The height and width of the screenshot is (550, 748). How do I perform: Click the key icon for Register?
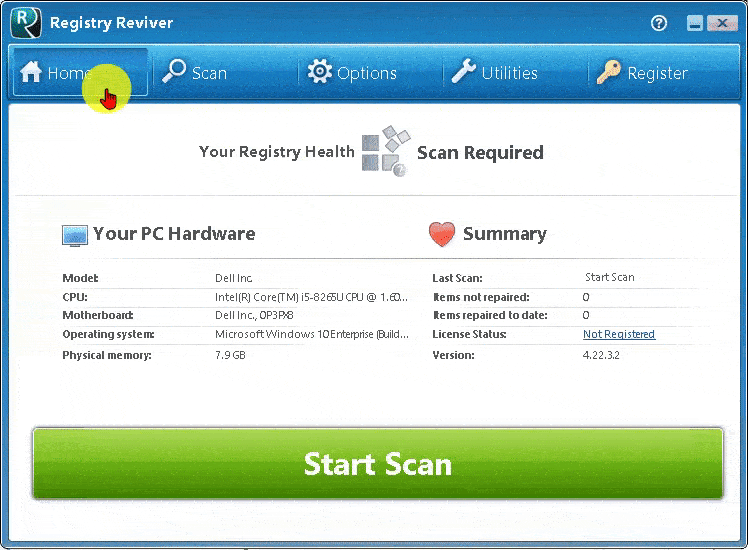(x=608, y=72)
